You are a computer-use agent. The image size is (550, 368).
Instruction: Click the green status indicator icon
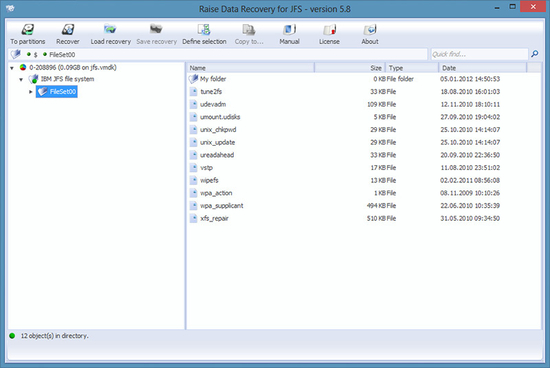click(x=12, y=336)
